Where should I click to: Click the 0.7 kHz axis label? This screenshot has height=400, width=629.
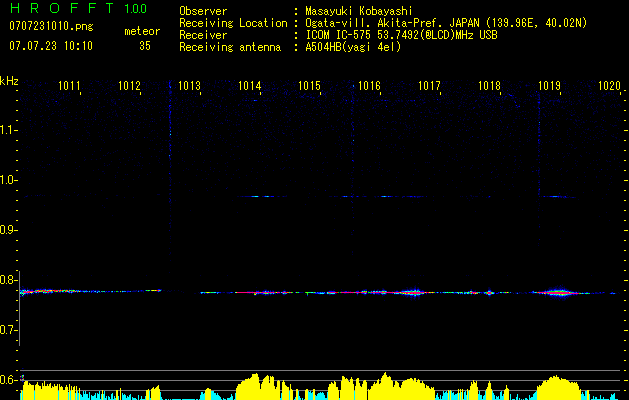click(7, 330)
